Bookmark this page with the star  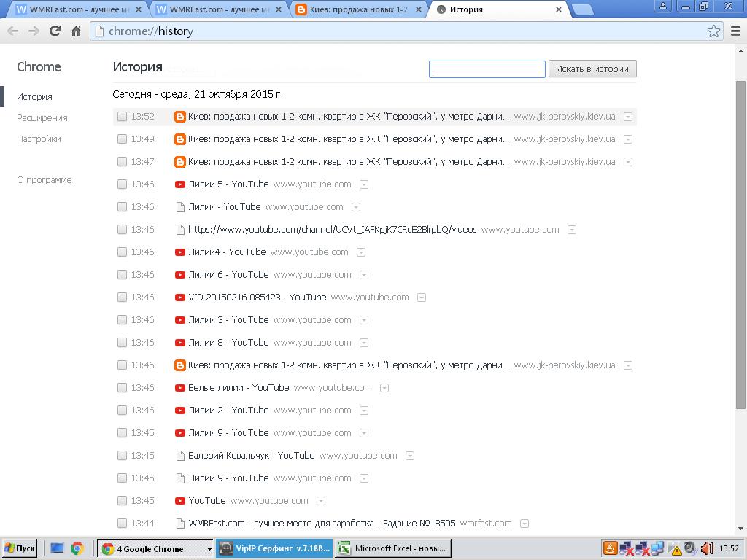coord(713,31)
